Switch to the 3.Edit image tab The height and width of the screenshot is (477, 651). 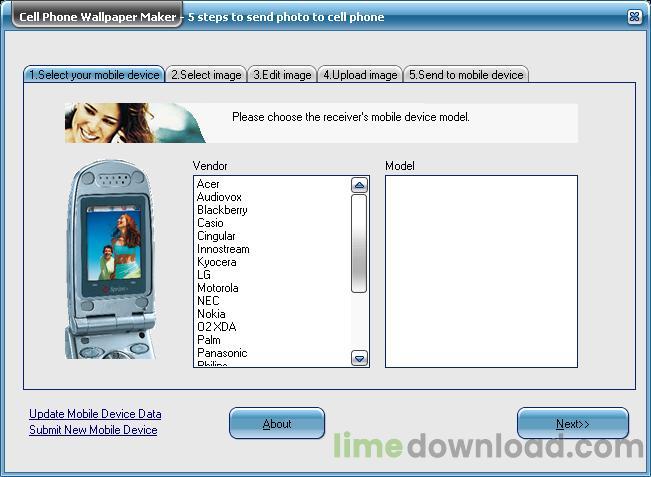(x=282, y=75)
